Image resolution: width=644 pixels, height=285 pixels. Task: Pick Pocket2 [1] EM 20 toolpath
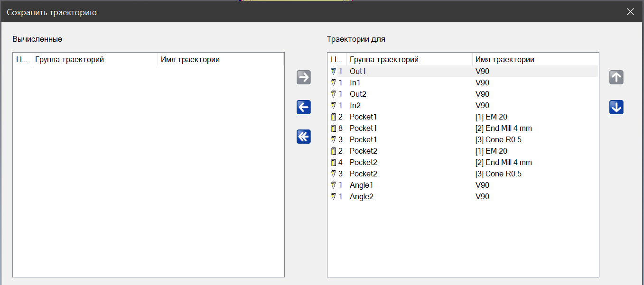tap(491, 151)
